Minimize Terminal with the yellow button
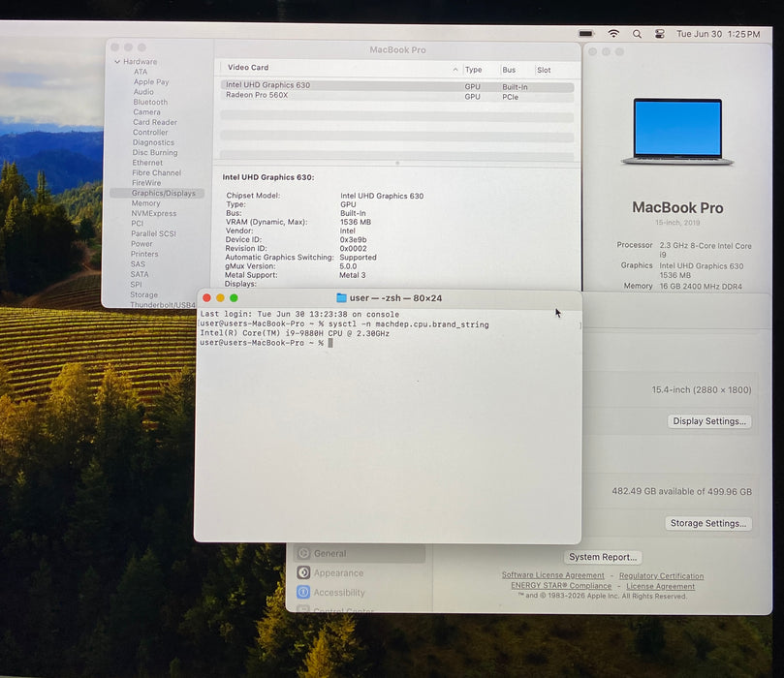Screen dimensions: 784x678 (220, 297)
